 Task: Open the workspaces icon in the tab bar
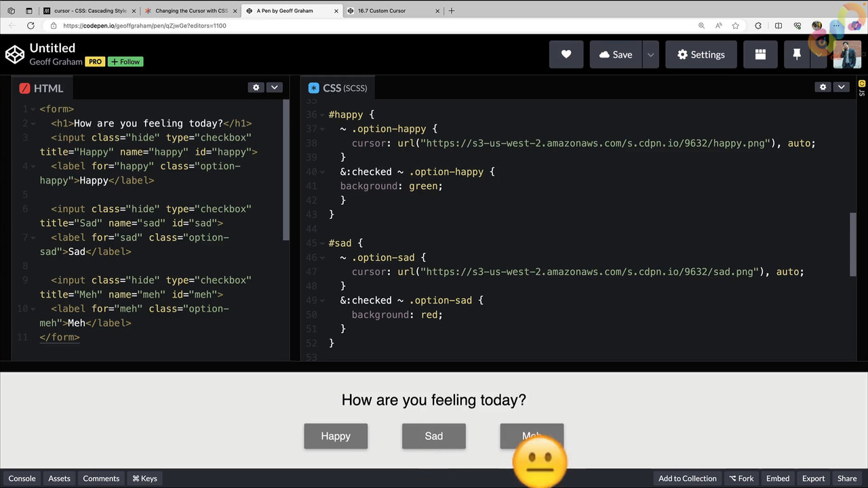tap(11, 11)
